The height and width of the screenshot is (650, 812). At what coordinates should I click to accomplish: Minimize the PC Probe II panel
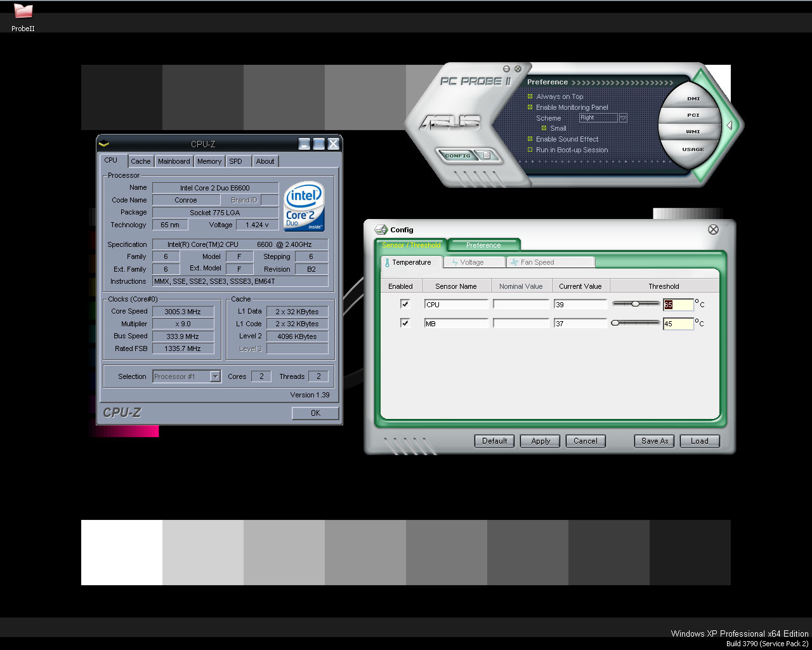pyautogui.click(x=507, y=69)
